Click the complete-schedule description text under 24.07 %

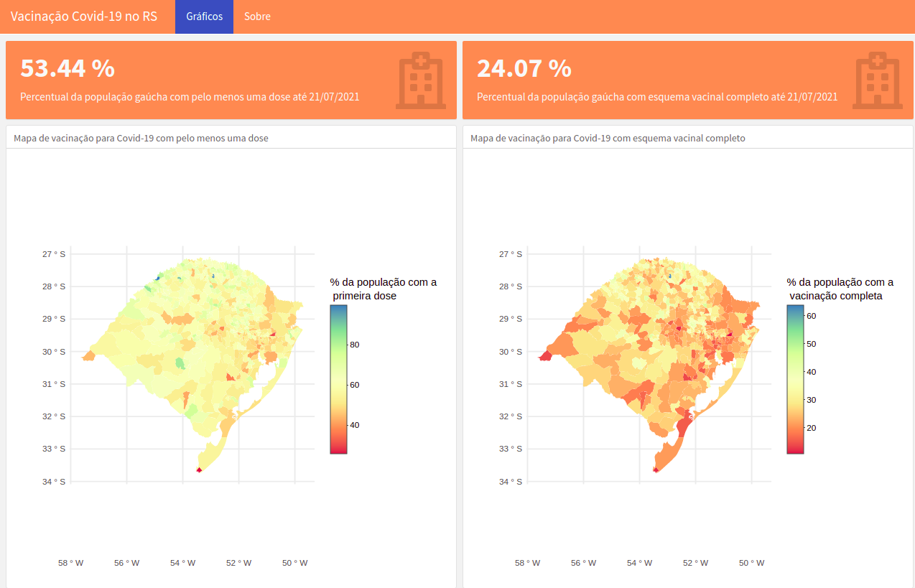point(656,97)
